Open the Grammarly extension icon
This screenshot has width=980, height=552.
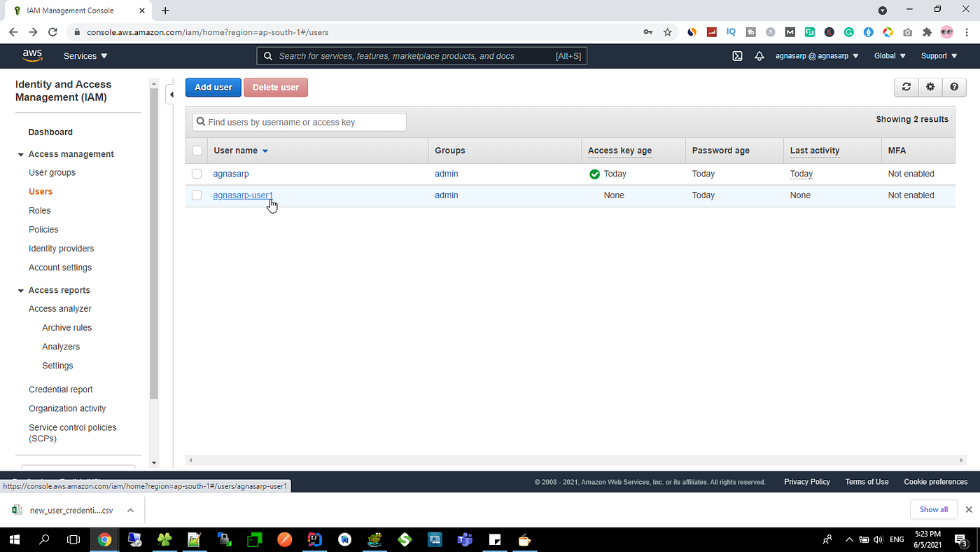pyautogui.click(x=848, y=32)
